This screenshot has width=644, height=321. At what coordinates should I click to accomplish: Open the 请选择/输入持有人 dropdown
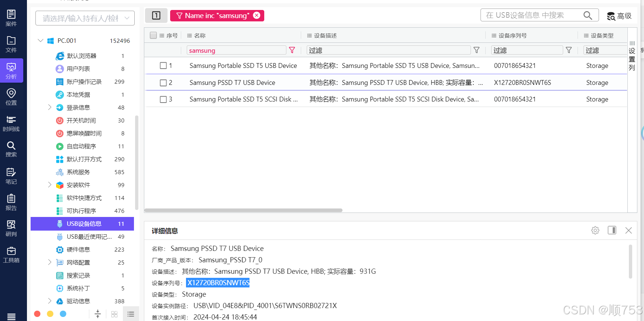(x=85, y=18)
